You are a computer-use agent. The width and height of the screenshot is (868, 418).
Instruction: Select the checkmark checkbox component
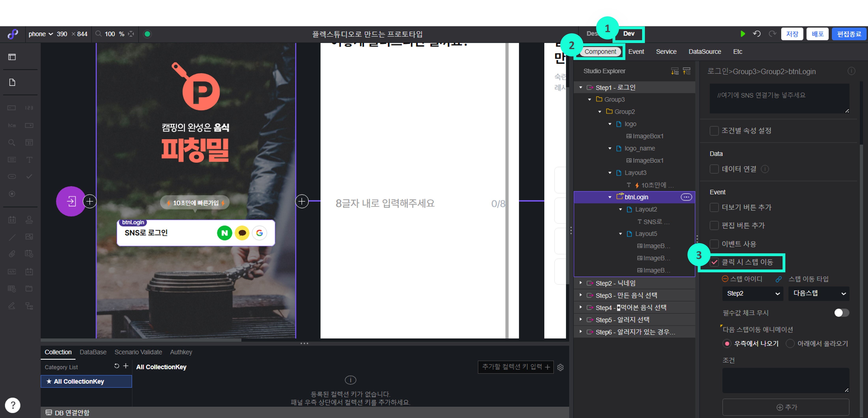click(x=29, y=176)
